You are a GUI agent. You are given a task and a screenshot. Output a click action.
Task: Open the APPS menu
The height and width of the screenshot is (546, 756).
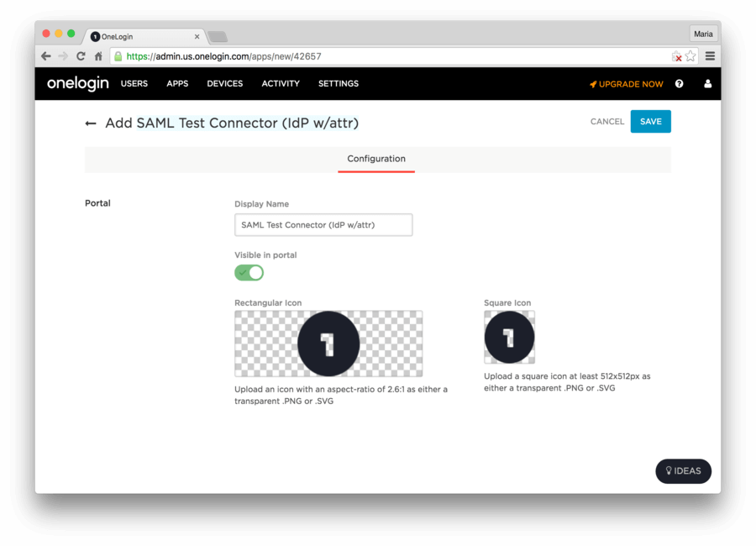point(177,84)
